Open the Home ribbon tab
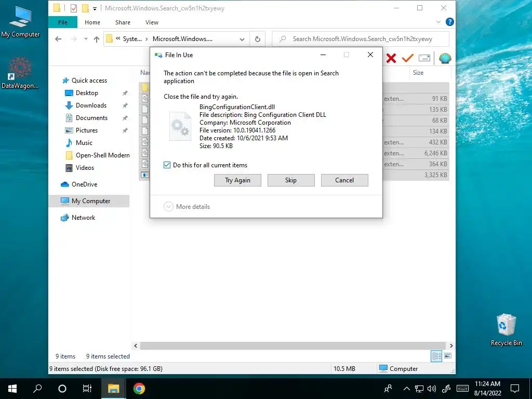This screenshot has height=399, width=532. 92,22
